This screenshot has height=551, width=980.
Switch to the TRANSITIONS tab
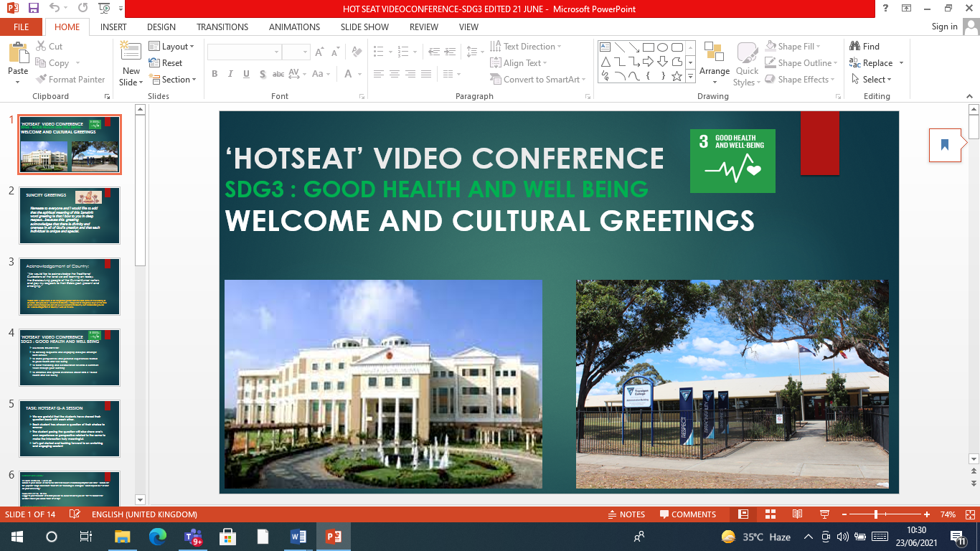pyautogui.click(x=222, y=27)
